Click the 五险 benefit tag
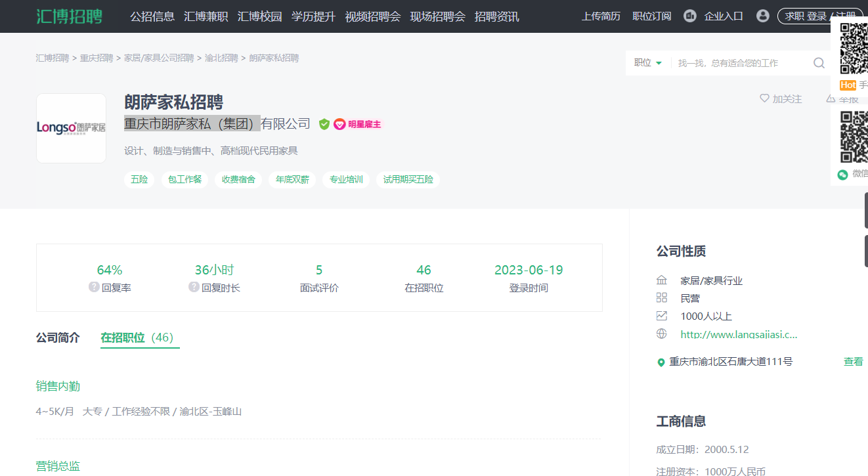868x476 pixels. tap(139, 179)
